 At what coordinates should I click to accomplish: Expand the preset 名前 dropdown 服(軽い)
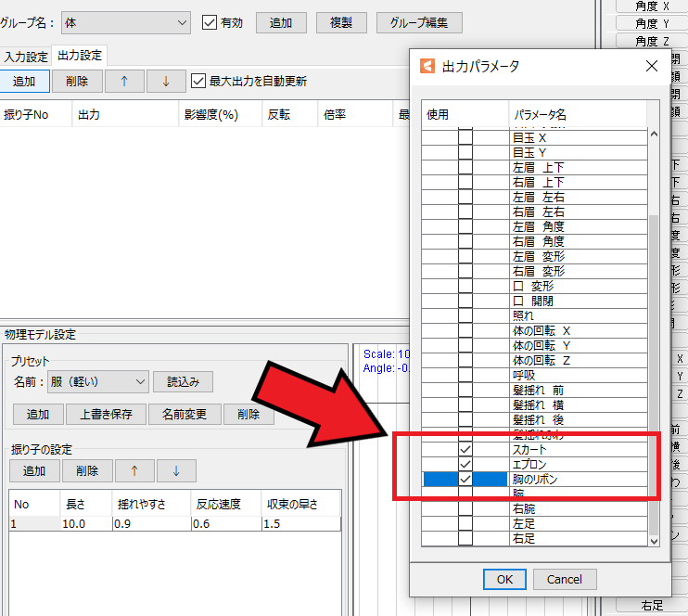coord(140,381)
